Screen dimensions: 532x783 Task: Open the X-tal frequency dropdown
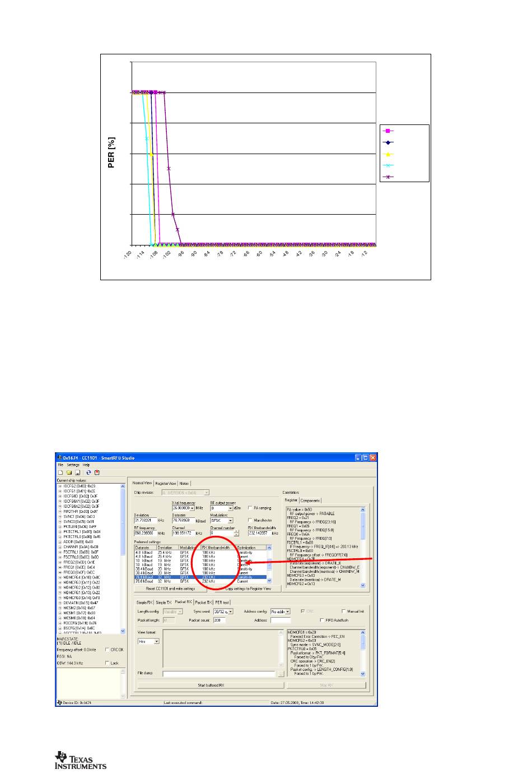pos(192,508)
